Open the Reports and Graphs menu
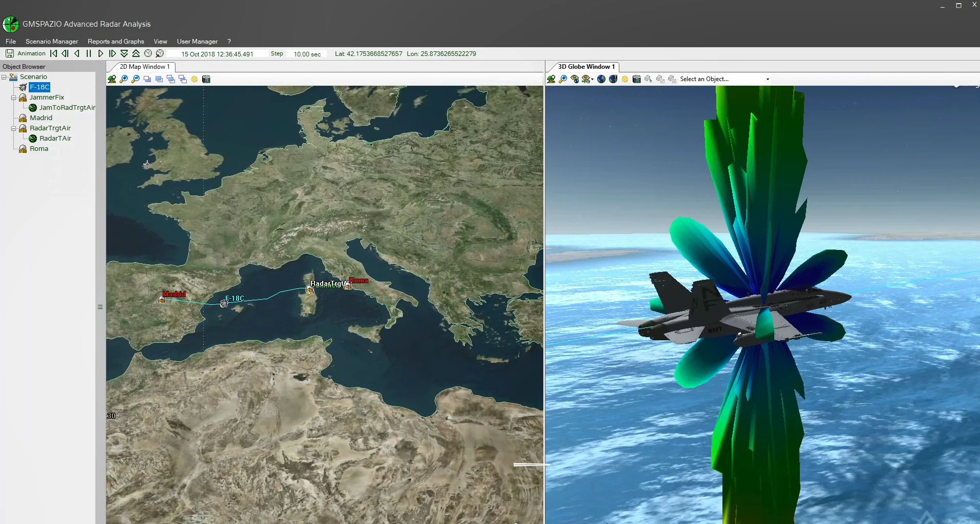This screenshot has width=980, height=524. pos(116,42)
